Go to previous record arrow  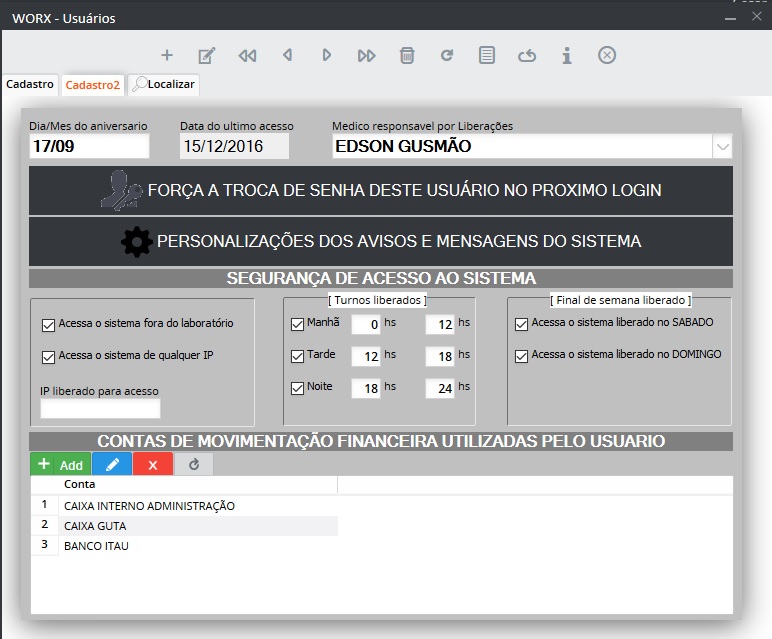pos(288,55)
